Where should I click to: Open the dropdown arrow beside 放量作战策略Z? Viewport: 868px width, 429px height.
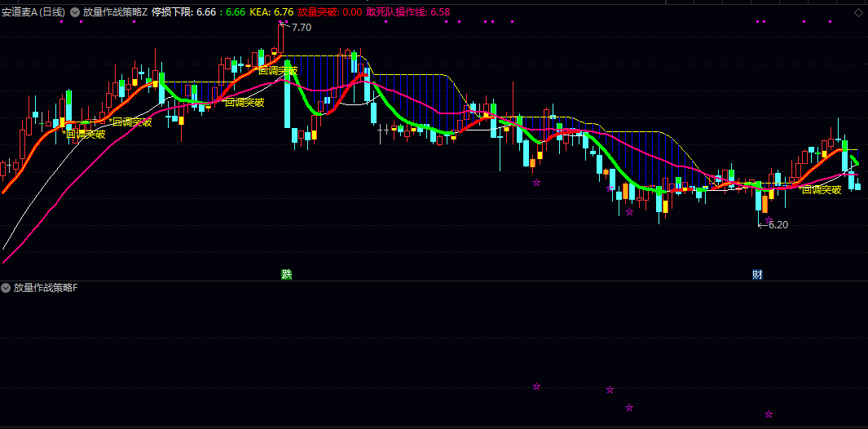(75, 11)
